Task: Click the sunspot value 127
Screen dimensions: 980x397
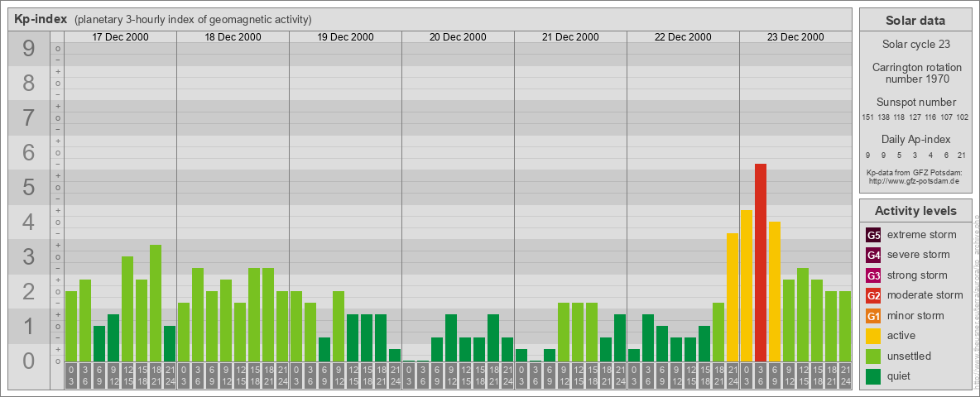Action: [915, 117]
